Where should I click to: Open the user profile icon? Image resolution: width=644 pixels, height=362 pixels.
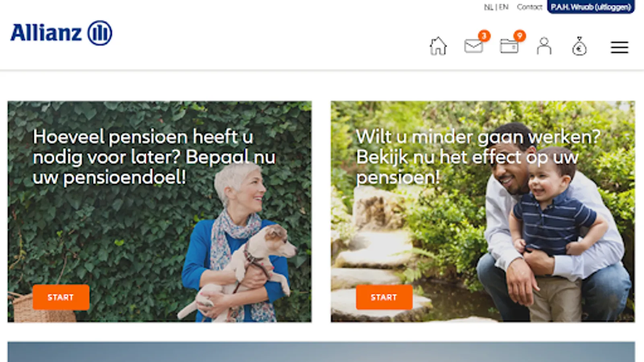[544, 46]
